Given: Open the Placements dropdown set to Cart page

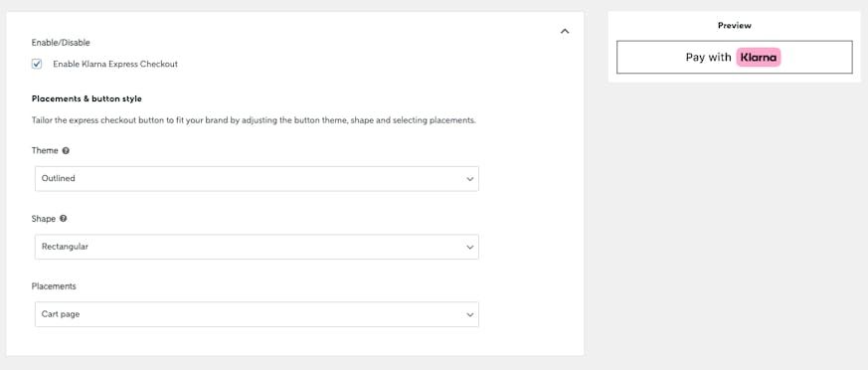Looking at the screenshot, I should [x=257, y=314].
